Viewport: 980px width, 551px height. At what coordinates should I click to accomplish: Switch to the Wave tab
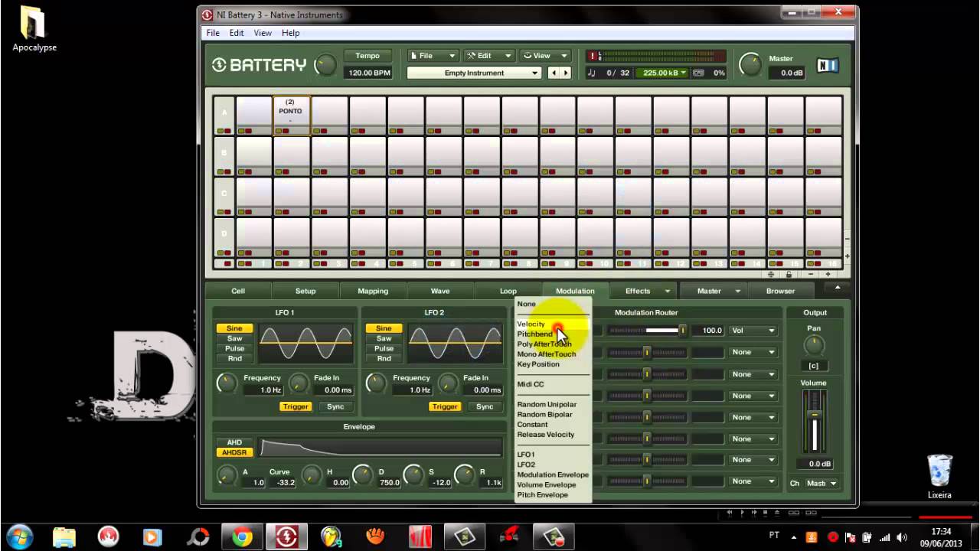(x=440, y=291)
